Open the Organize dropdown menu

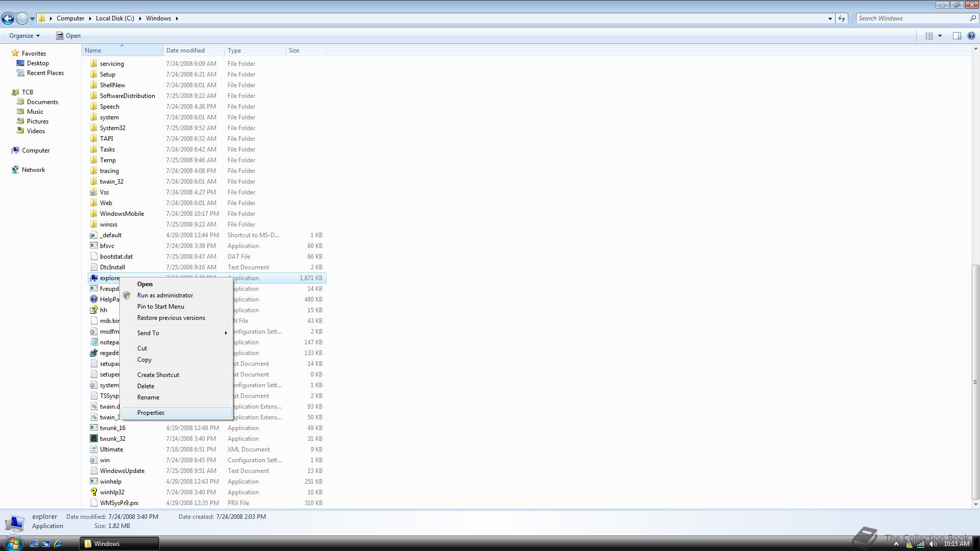(x=24, y=36)
